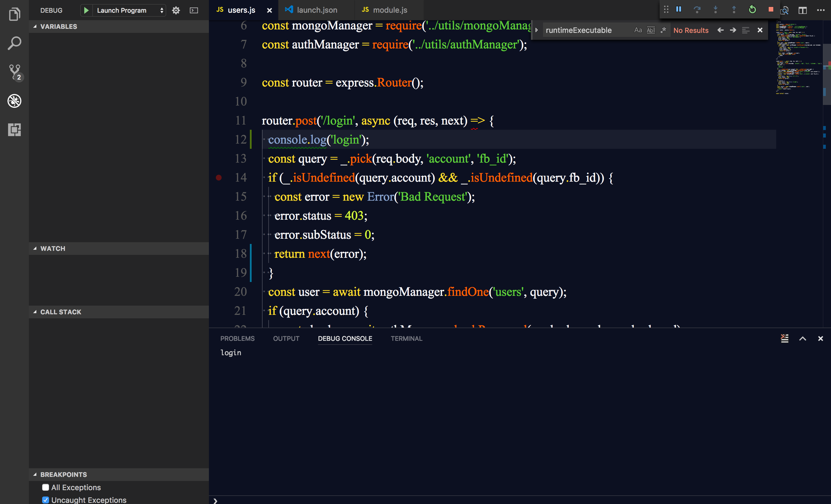Start debugging with green play button
The height and width of the screenshot is (504, 831).
pos(86,10)
